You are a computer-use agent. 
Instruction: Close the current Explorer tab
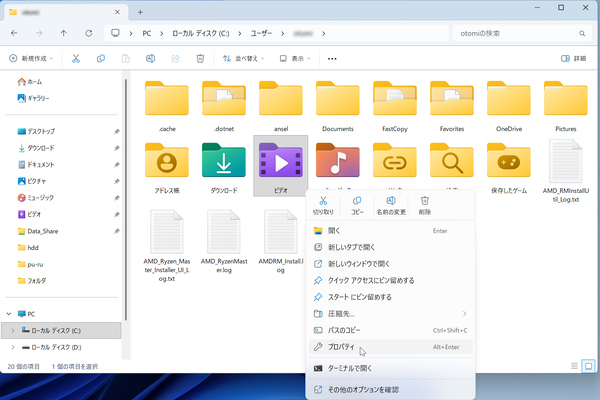117,12
